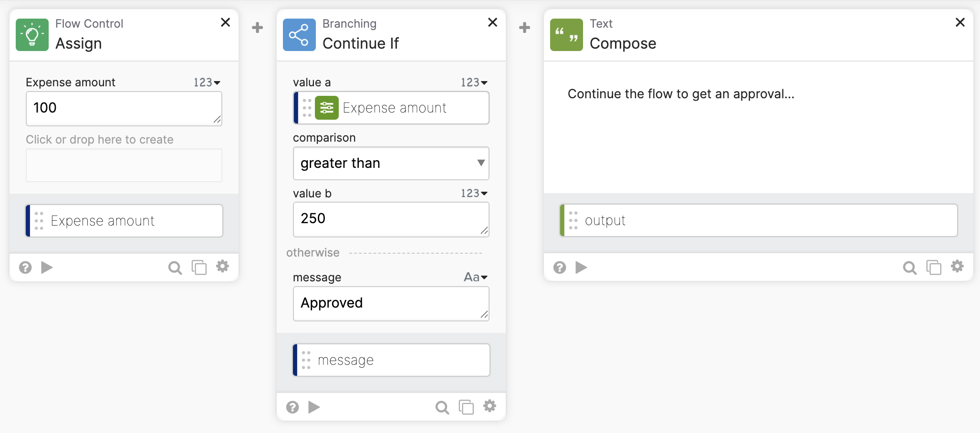This screenshot has width=980, height=433.
Task: Open the comparison greater than dropdown
Action: [391, 163]
